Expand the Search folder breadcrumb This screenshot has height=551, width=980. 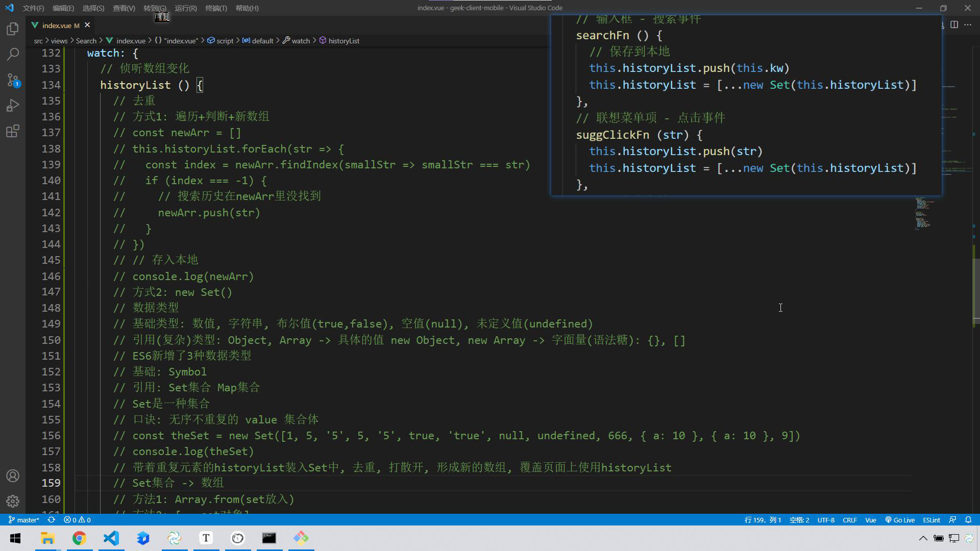(x=86, y=41)
